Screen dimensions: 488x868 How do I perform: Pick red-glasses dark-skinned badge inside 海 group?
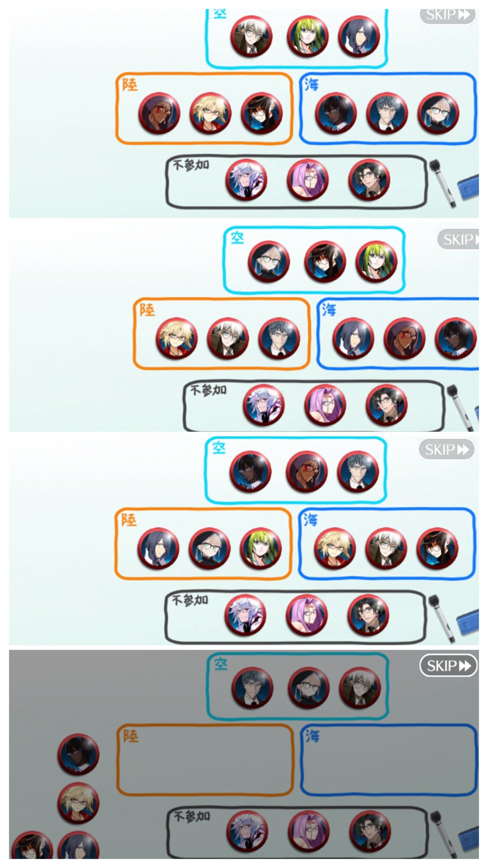tap(404, 339)
